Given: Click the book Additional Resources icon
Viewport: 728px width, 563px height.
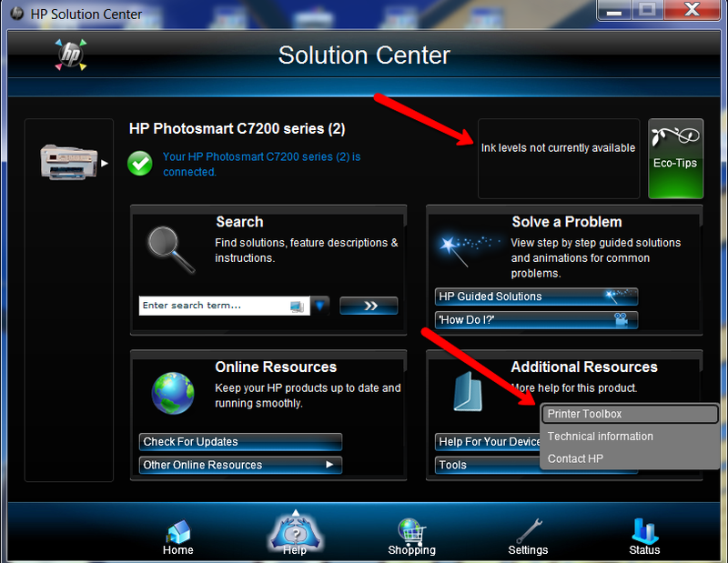Looking at the screenshot, I should [468, 391].
